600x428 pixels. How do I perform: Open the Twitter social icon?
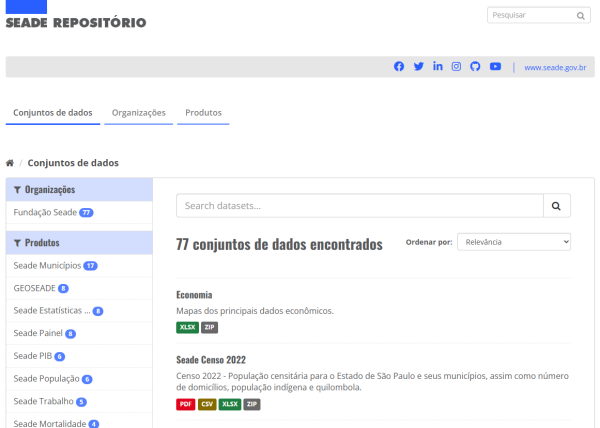click(418, 67)
